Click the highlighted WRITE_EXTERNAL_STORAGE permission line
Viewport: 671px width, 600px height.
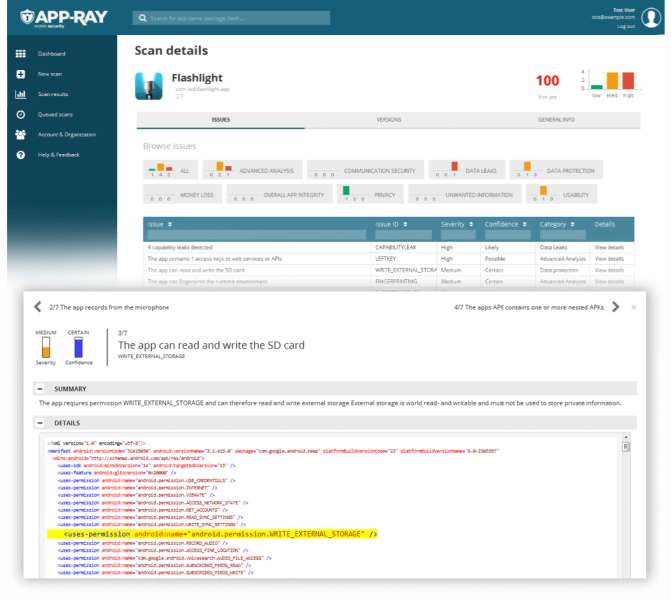point(212,534)
